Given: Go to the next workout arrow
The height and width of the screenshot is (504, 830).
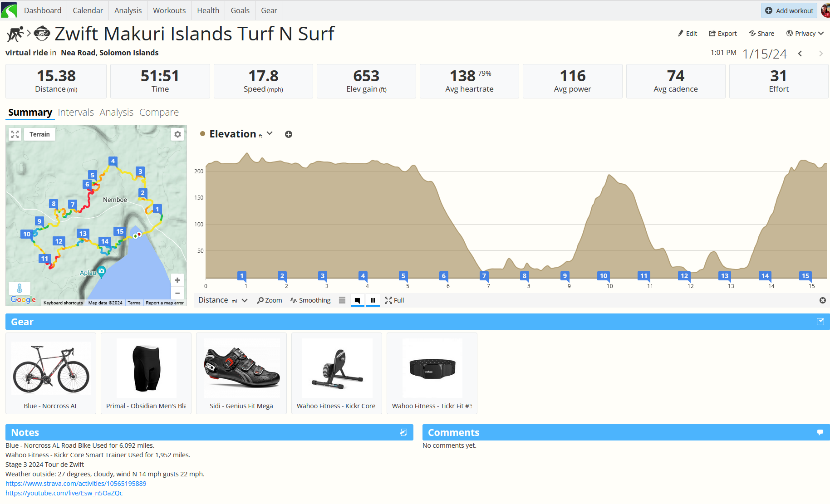Looking at the screenshot, I should point(821,54).
